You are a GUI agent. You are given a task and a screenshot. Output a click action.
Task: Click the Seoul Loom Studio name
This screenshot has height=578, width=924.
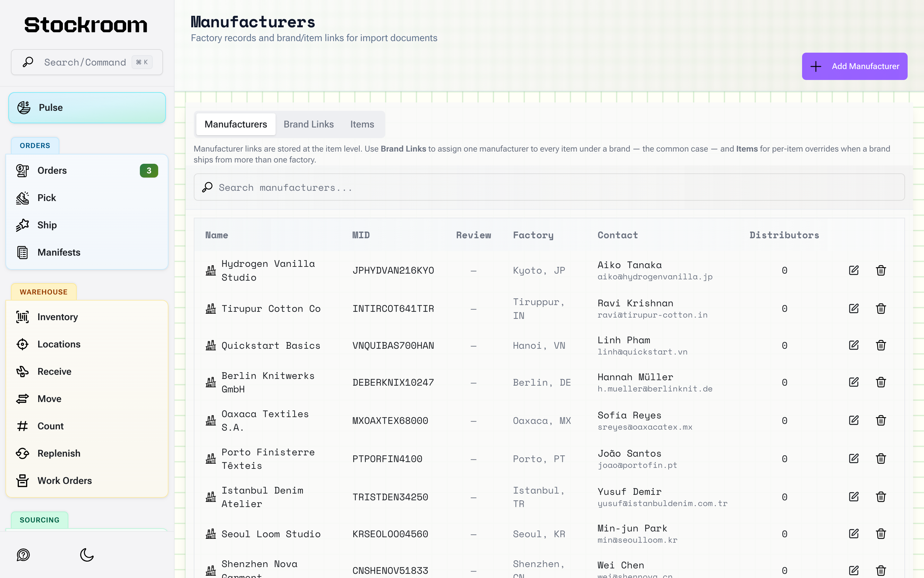coord(271,534)
